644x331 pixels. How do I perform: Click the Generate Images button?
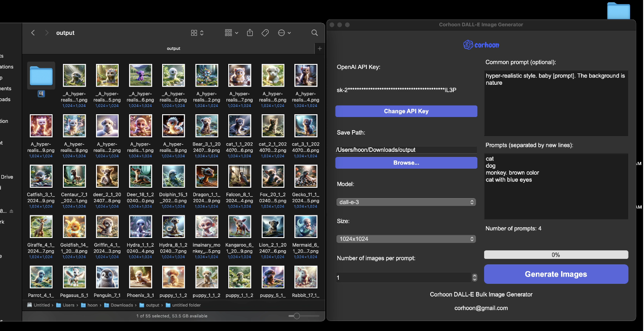click(556, 274)
